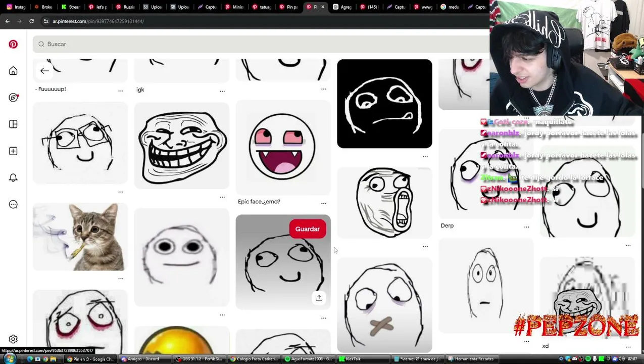Click the 'Derp' pin title
Image resolution: width=644 pixels, height=364 pixels.
[x=447, y=226]
